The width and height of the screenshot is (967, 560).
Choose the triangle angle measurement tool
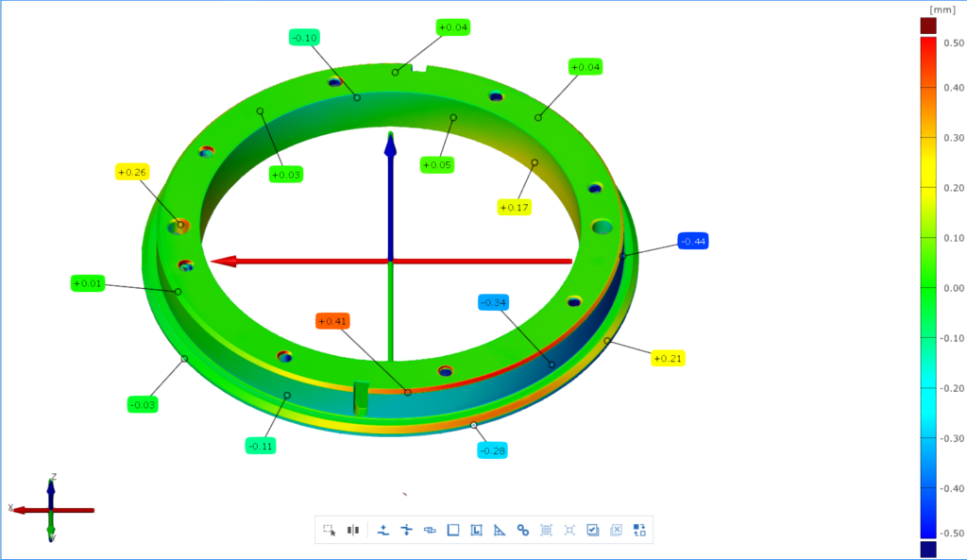(500, 530)
